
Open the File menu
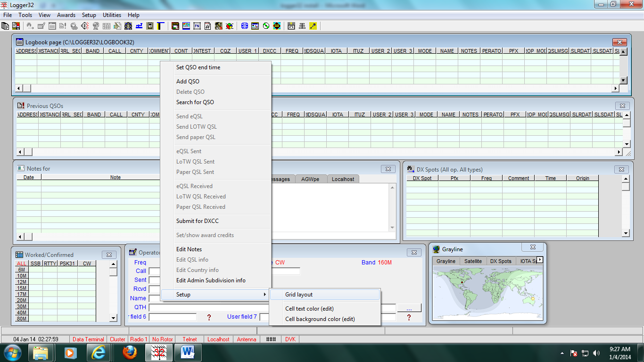point(8,15)
